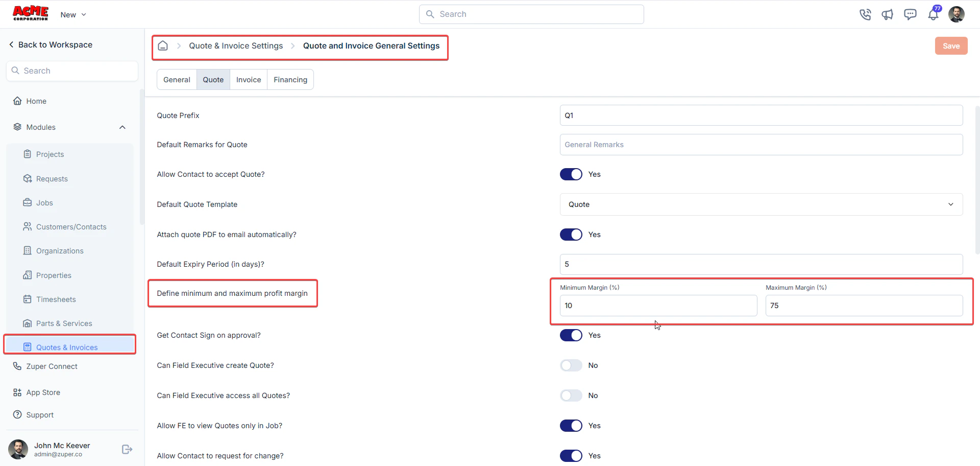Click 'Quote and Invoice General Settings' breadcrumb text
Image resolution: width=980 pixels, height=466 pixels.
371,45
